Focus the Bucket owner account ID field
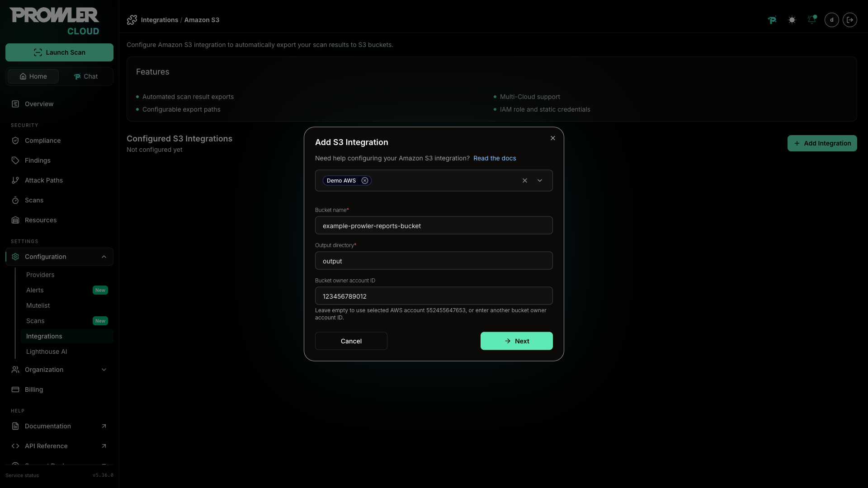Viewport: 868px width, 488px height. pyautogui.click(x=434, y=296)
